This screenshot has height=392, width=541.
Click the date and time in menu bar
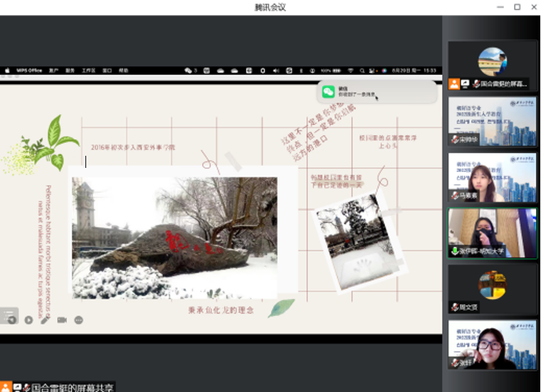pyautogui.click(x=416, y=70)
